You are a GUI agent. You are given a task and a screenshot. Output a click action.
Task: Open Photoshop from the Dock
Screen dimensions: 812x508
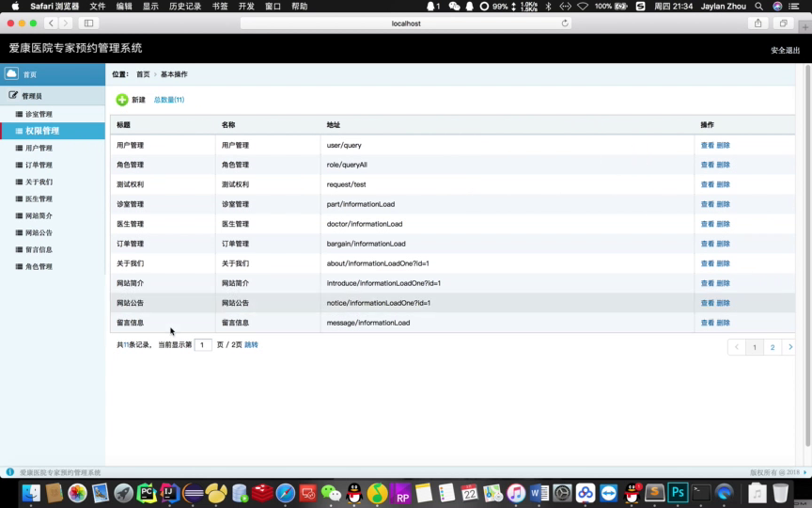(x=678, y=492)
